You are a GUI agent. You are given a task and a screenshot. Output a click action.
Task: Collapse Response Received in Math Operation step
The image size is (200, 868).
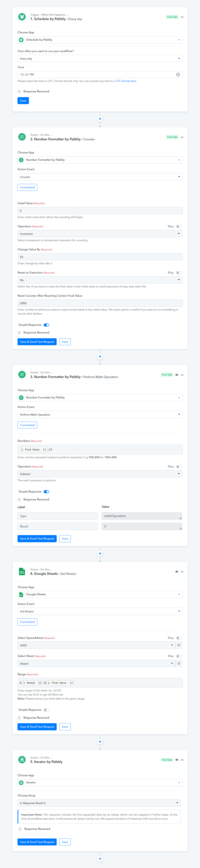(x=19, y=499)
